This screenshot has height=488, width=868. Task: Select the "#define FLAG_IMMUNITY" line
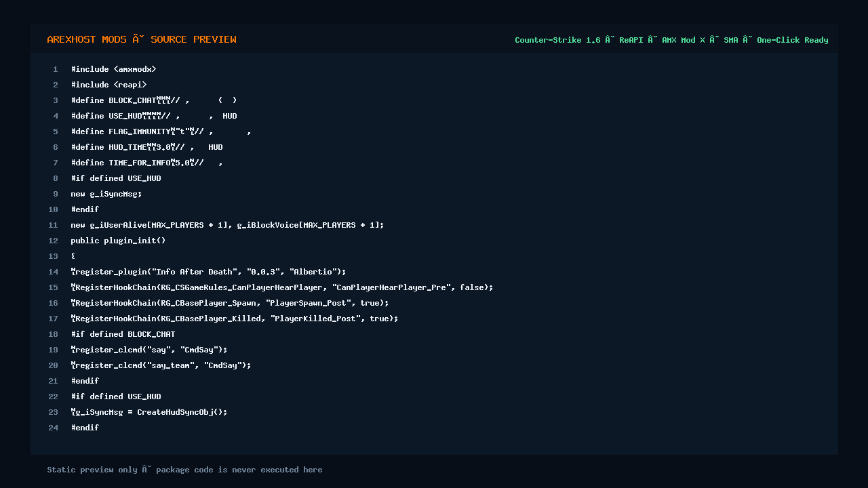161,131
